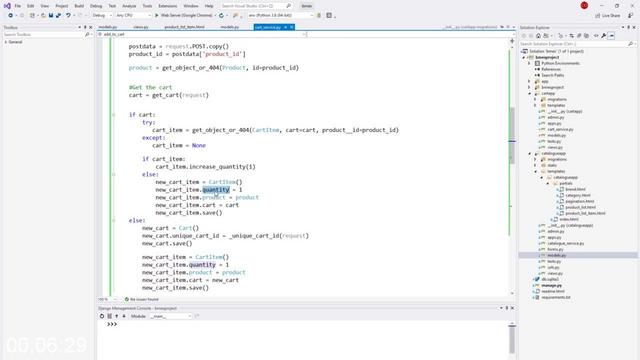640x360 pixels.
Task: Expand the General group in Toolbox
Action: point(6,42)
